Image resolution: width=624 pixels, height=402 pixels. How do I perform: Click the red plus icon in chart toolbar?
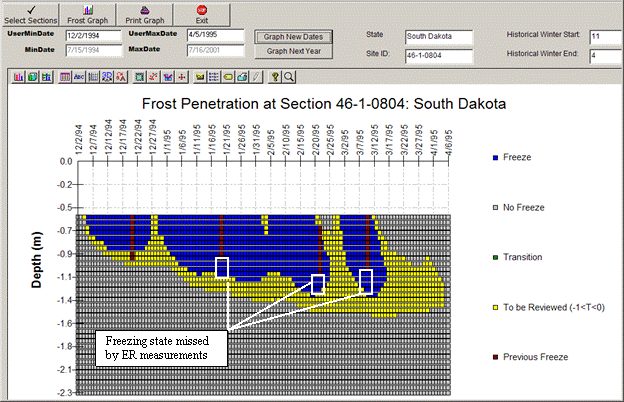coord(182,76)
